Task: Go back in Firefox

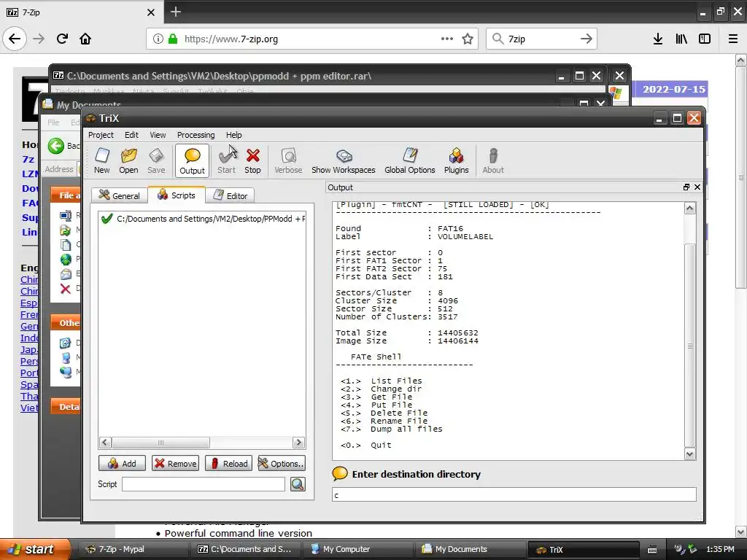Action: [15, 39]
